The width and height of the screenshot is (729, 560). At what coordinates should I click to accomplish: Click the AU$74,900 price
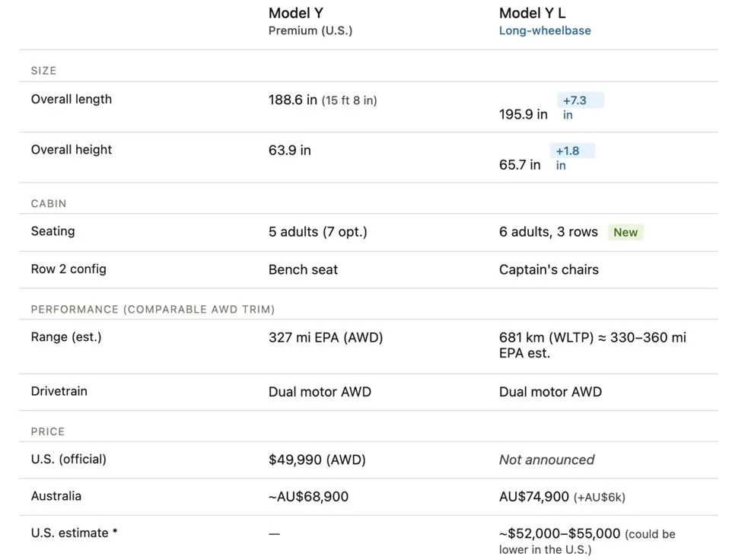pyautogui.click(x=533, y=497)
